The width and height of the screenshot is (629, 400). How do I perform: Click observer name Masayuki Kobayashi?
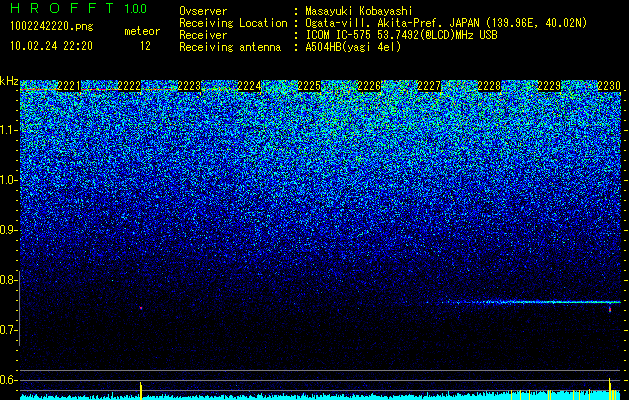tap(358, 11)
